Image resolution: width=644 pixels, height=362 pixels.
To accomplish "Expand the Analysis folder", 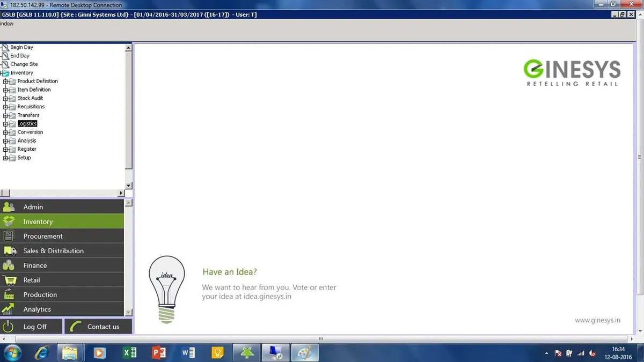I will point(6,141).
